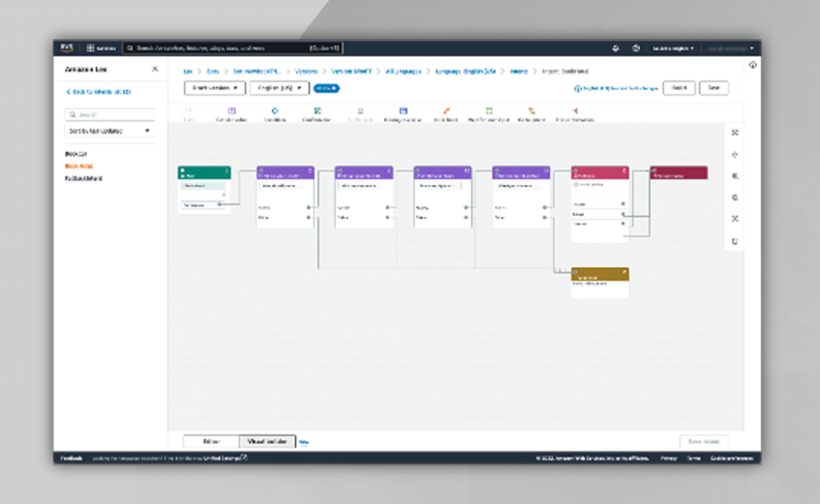Click the AWS logo in header
This screenshot has width=820, height=504.
click(67, 48)
